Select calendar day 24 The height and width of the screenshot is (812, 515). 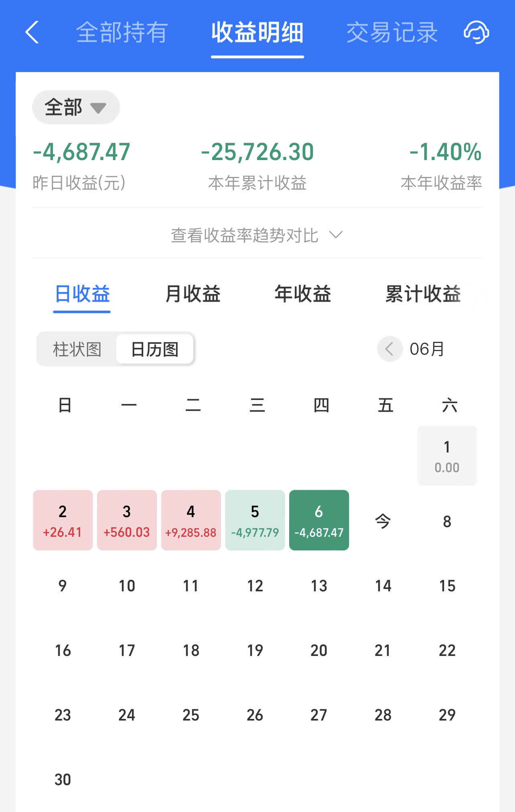point(127,715)
